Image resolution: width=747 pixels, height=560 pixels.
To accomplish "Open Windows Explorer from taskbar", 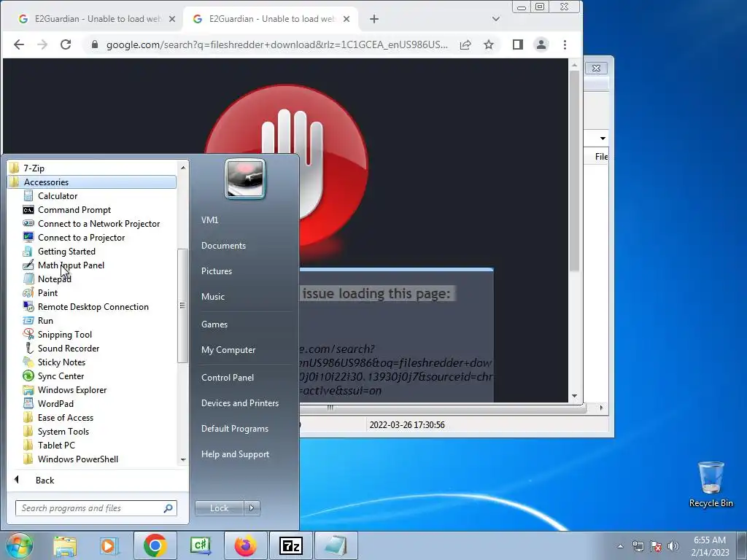I will pos(65,545).
